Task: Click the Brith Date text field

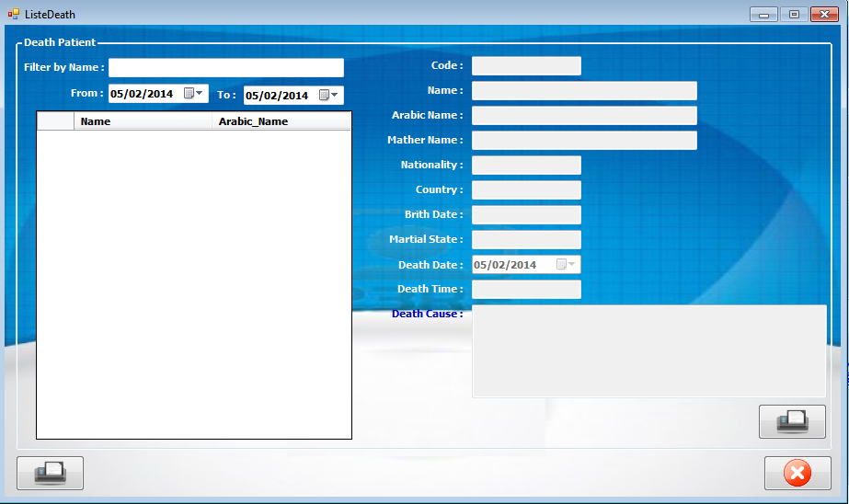Action: click(x=526, y=215)
